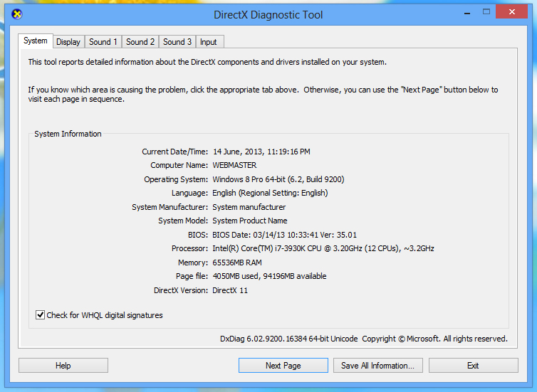The width and height of the screenshot is (537, 392).
Task: Open the Input tab
Action: pos(208,42)
